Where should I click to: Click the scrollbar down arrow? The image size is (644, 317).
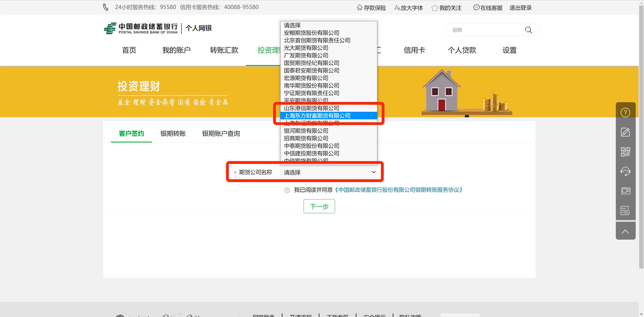pyautogui.click(x=641, y=314)
